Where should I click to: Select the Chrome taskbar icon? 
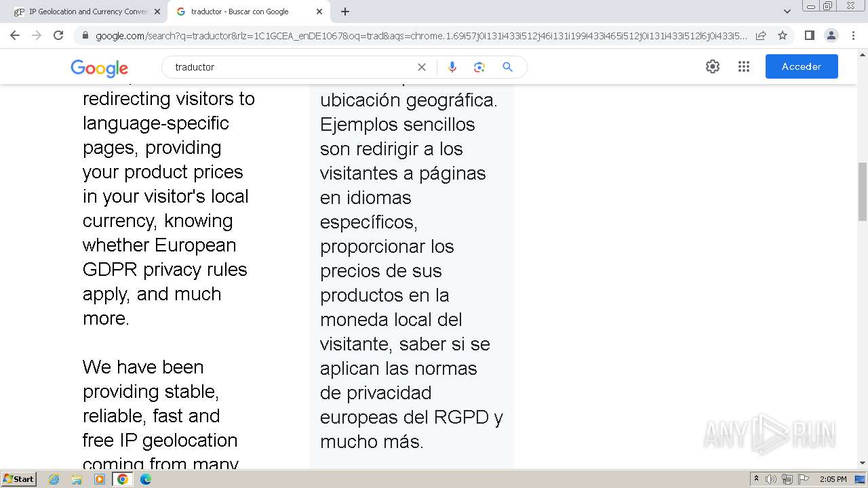(x=123, y=479)
